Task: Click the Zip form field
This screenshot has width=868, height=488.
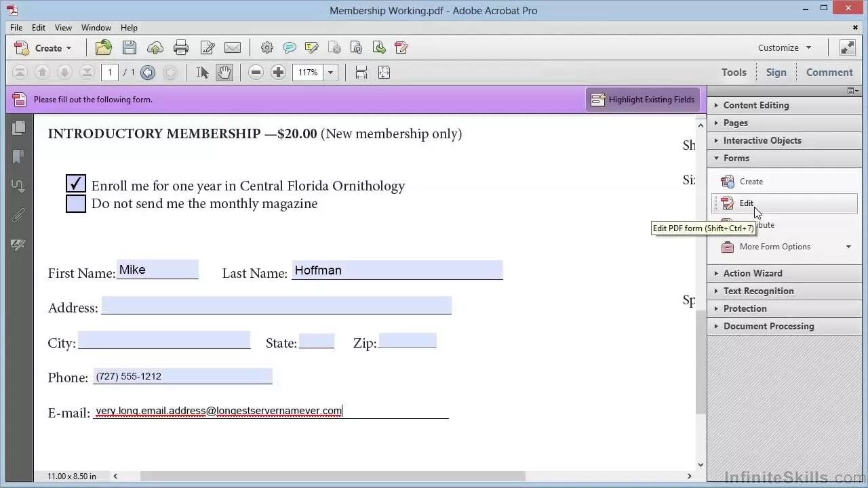Action: [408, 340]
